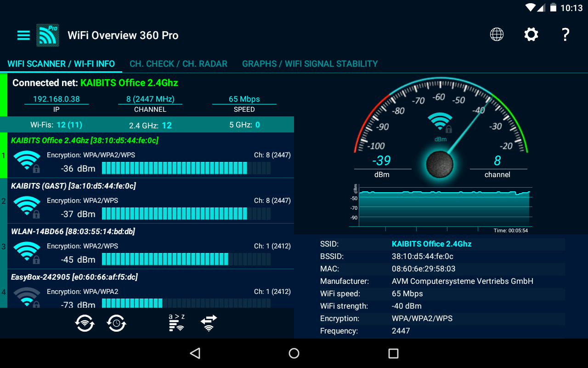Tap WiFi signal icon of WLAN-14BD66 row
The width and height of the screenshot is (588, 368).
[x=27, y=253]
